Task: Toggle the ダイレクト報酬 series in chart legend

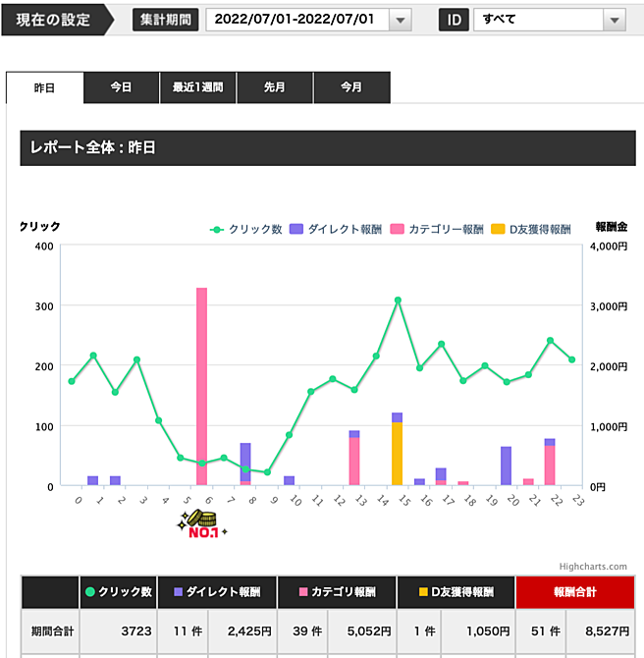Action: click(336, 229)
